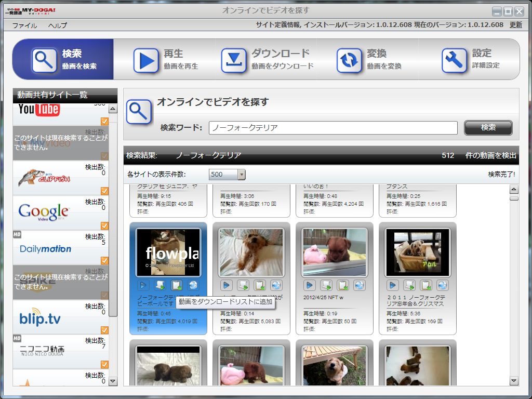The width and height of the screenshot is (532, 399).
Task: Switch to the 設定 tab
Action: coord(469,59)
